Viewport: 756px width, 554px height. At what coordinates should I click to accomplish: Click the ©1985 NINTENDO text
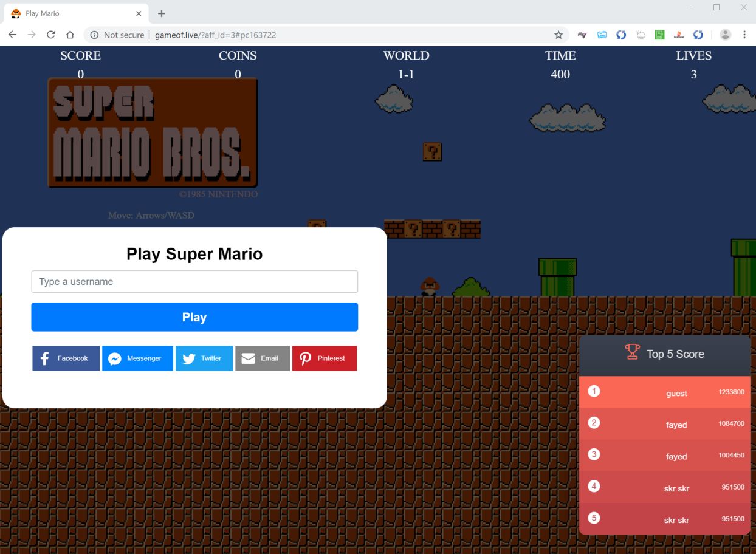tap(218, 194)
